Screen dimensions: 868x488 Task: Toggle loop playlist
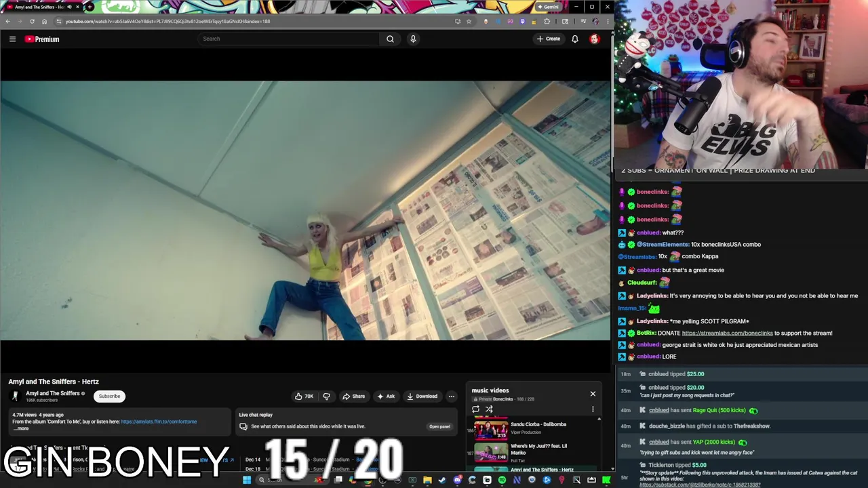click(475, 409)
